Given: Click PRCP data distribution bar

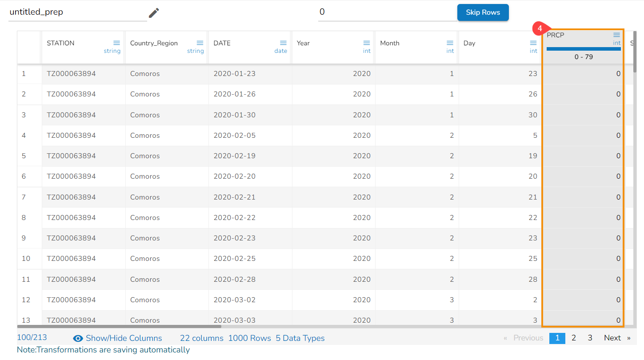Looking at the screenshot, I should coord(583,49).
